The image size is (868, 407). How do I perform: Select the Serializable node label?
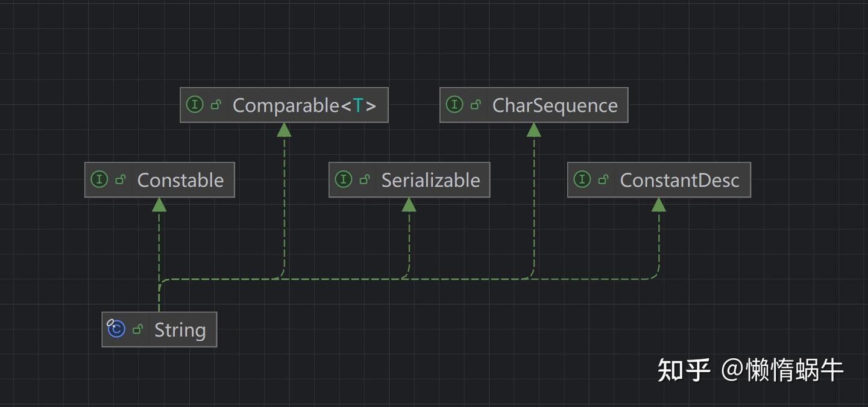coord(430,180)
